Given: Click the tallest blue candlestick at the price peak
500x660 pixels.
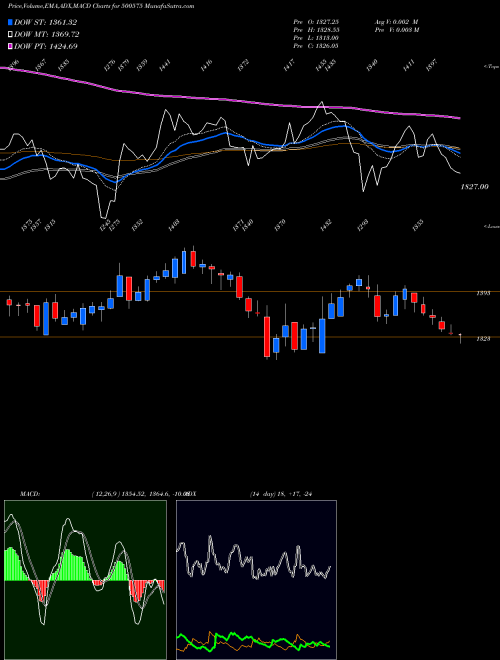Looking at the screenshot, I should pos(184,262).
